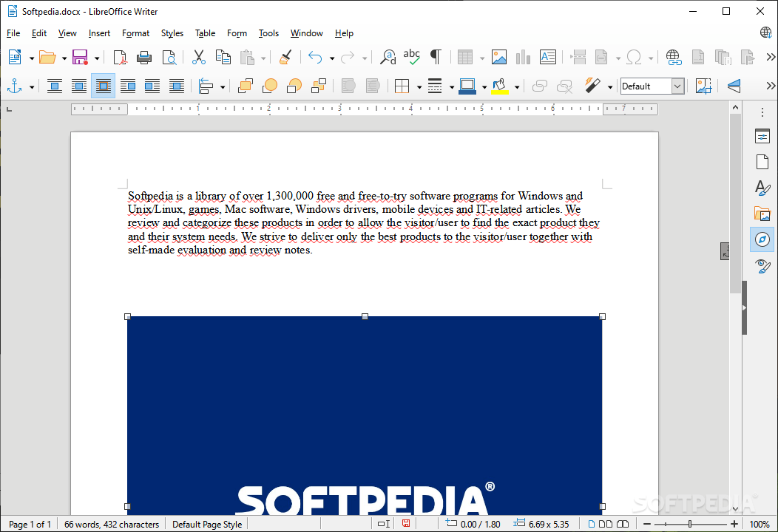The width and height of the screenshot is (778, 532).
Task: Insert Image icon in toolbar
Action: coord(498,57)
